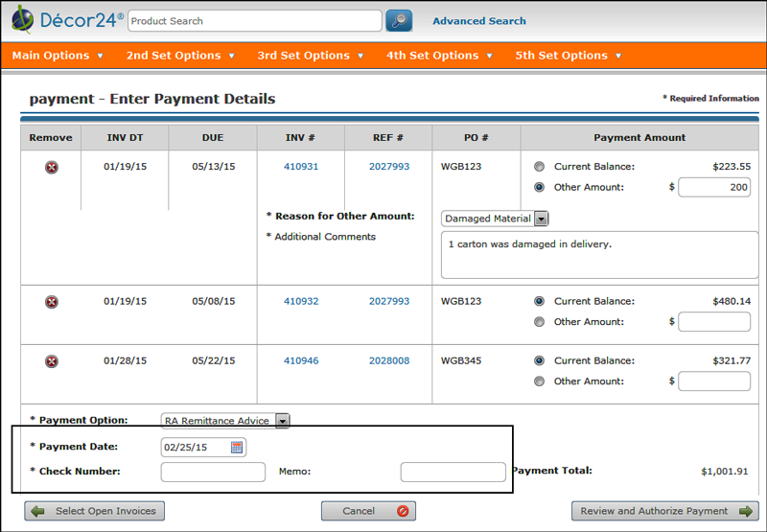Remove invoice 410932 with red X icon

pyautogui.click(x=52, y=302)
